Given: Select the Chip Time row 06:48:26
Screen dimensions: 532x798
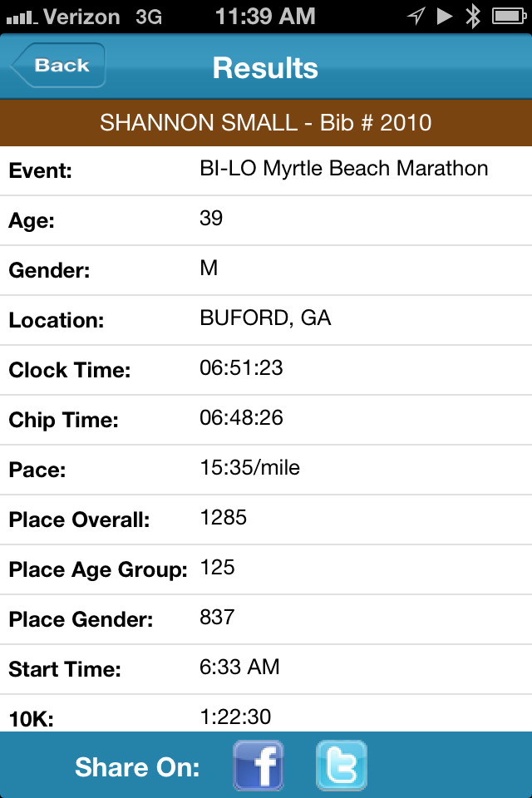Looking at the screenshot, I should [266, 420].
